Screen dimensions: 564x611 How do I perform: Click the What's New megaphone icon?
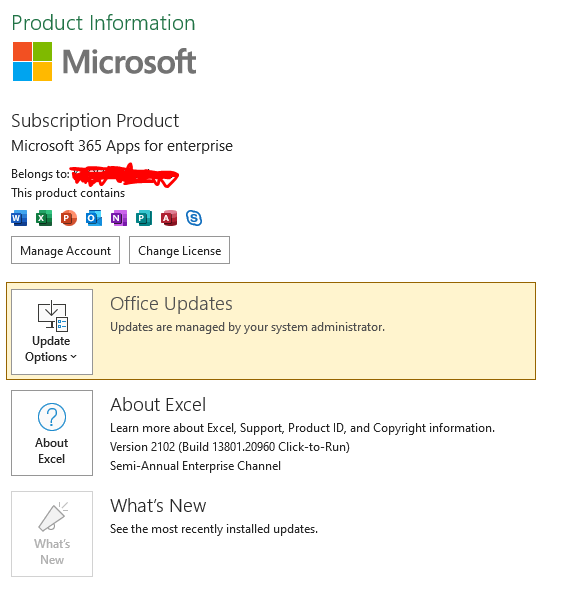pyautogui.click(x=53, y=517)
